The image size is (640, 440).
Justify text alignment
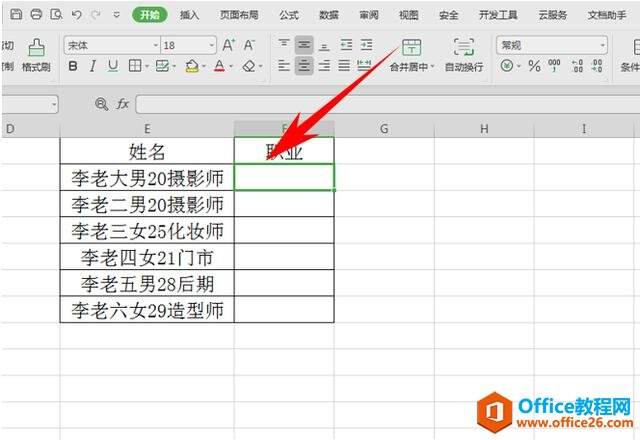(344, 66)
